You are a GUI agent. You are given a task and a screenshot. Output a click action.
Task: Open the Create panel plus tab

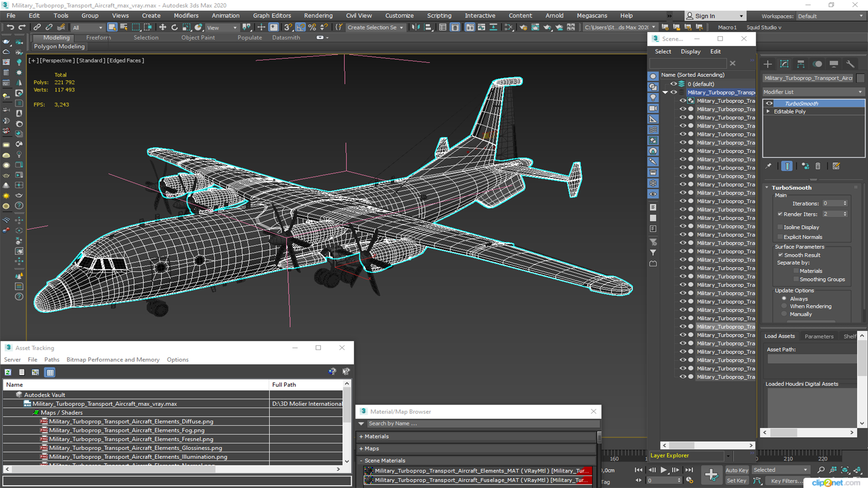768,64
